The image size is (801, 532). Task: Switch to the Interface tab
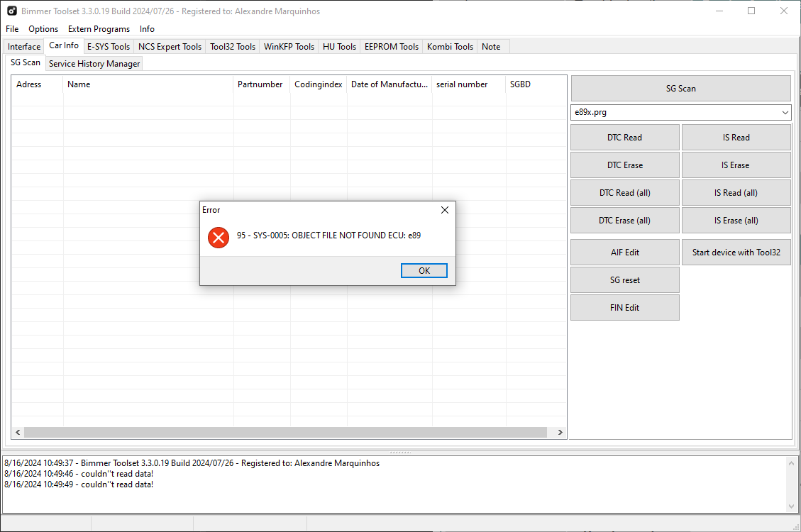[24, 46]
